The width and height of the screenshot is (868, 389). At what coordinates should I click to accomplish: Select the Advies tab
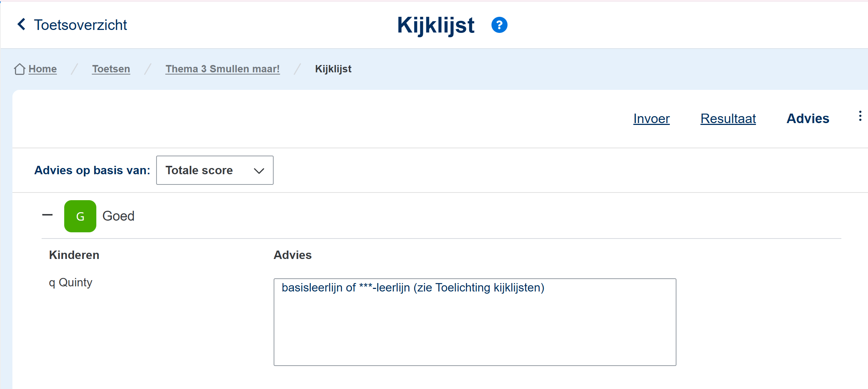(808, 119)
